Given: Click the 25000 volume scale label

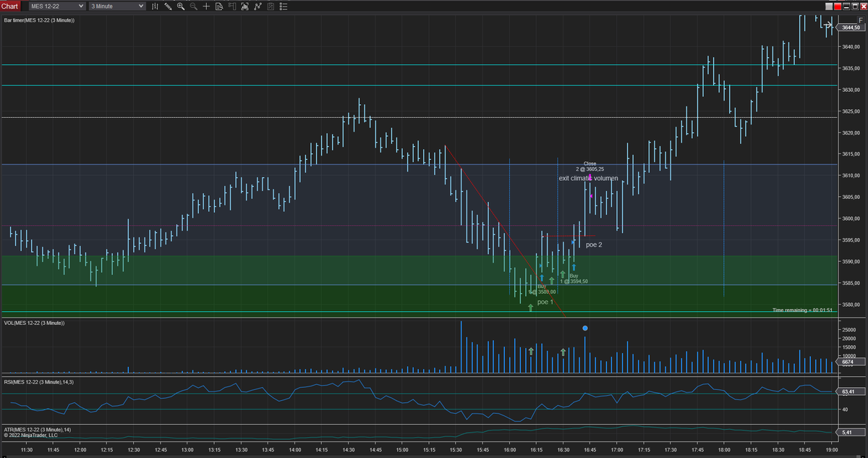Looking at the screenshot, I should (x=848, y=330).
